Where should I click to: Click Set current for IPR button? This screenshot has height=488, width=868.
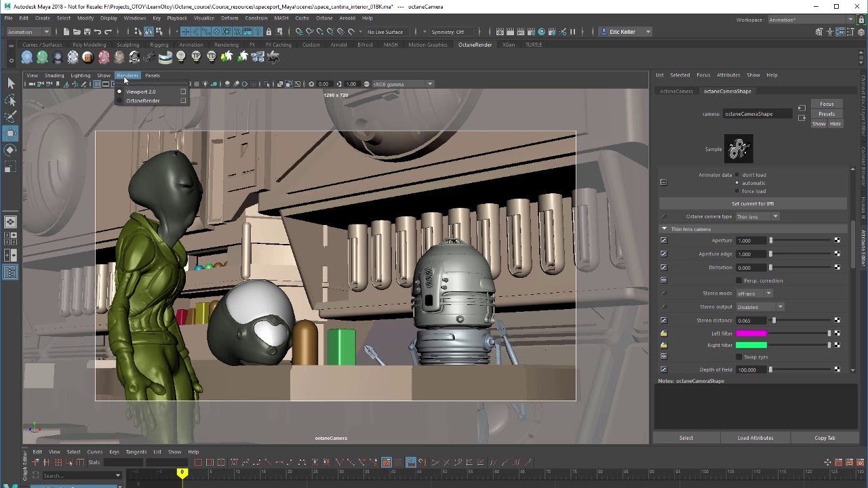(x=753, y=204)
